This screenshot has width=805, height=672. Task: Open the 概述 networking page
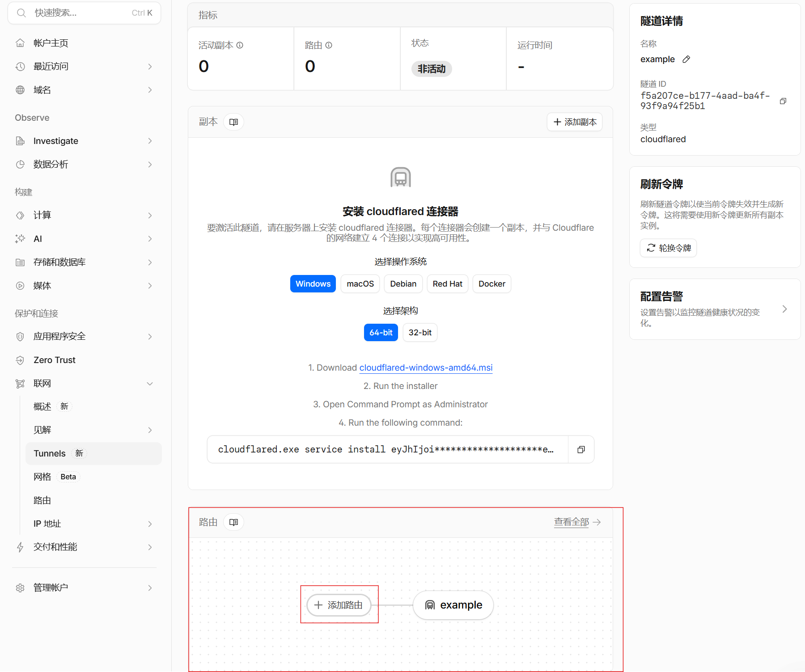[93, 406]
